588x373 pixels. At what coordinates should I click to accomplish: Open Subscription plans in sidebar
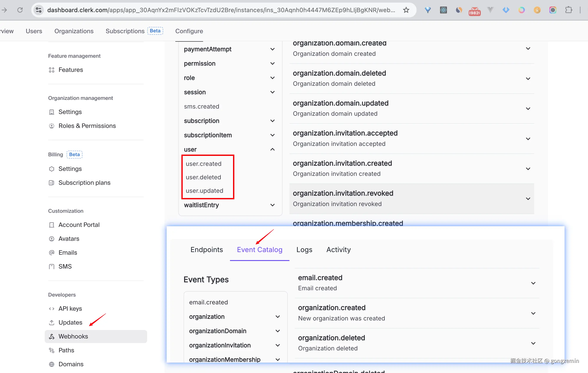pos(84,183)
